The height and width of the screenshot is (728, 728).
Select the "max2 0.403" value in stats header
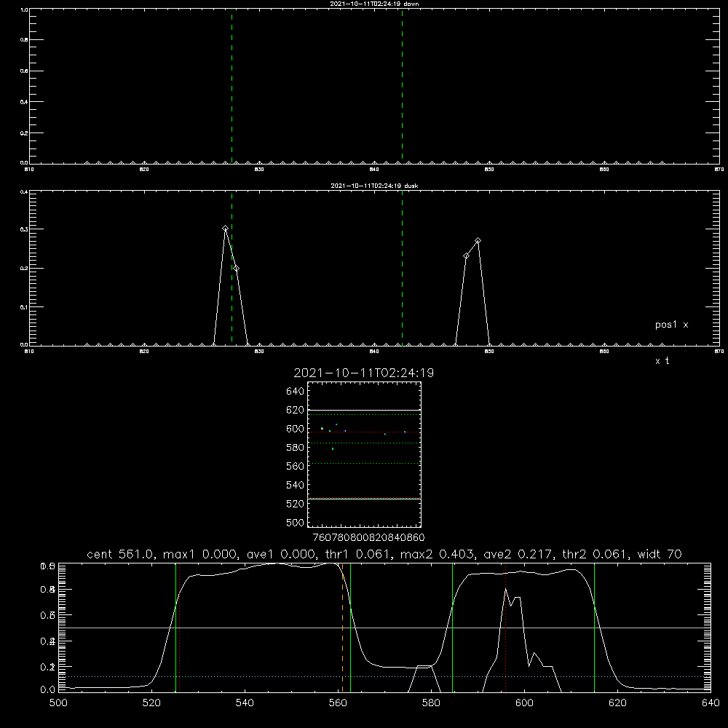click(x=436, y=554)
